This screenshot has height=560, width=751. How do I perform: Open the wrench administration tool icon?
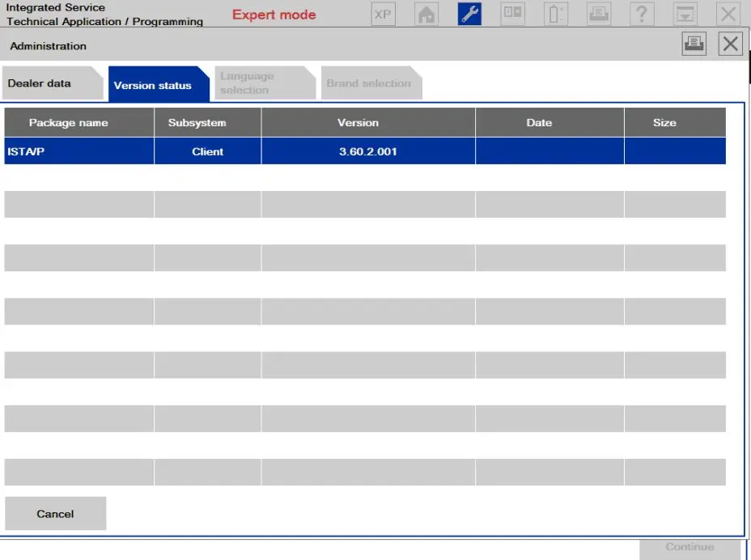pyautogui.click(x=469, y=14)
